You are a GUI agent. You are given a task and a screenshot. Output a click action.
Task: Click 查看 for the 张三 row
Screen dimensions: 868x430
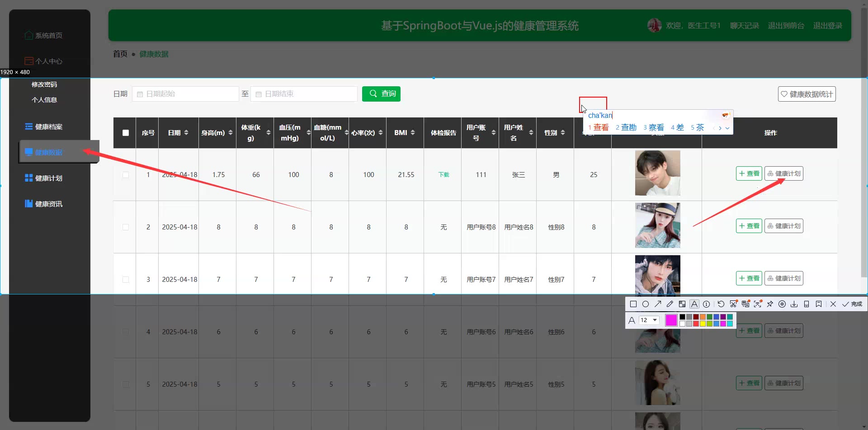(749, 173)
